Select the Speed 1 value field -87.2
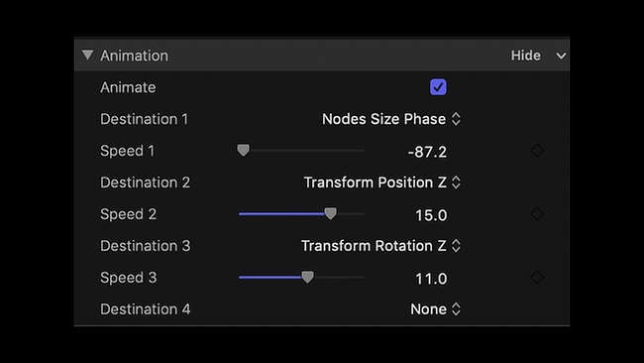Screen dimensions: 644x363 pos(427,152)
